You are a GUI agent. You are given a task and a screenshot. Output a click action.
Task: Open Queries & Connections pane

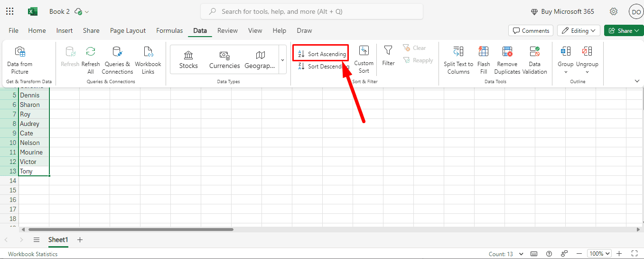117,60
